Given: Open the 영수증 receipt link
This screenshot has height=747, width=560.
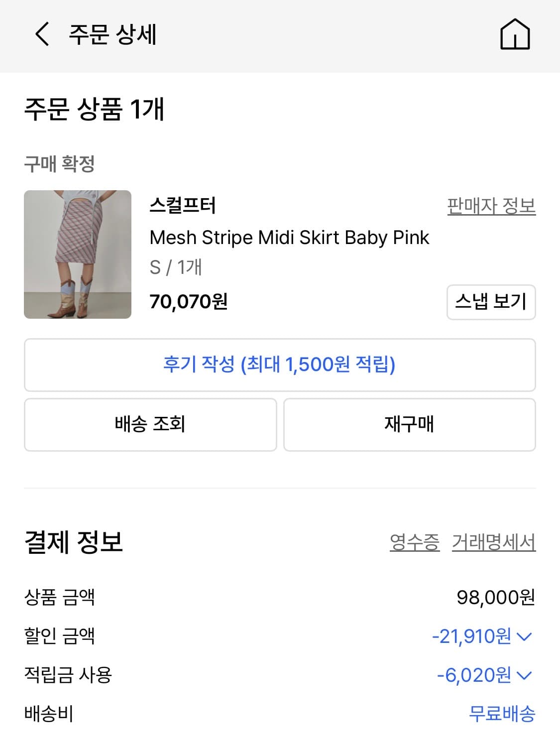Looking at the screenshot, I should (x=415, y=542).
